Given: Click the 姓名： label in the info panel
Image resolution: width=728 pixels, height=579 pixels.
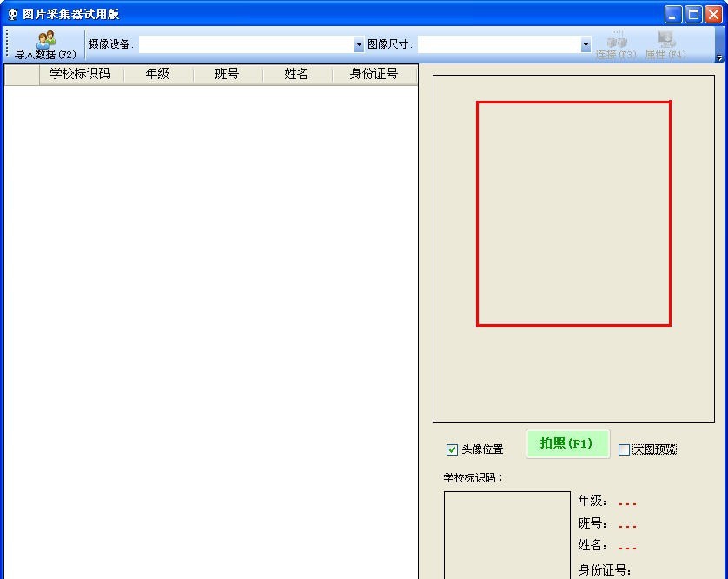Looking at the screenshot, I should tap(592, 545).
